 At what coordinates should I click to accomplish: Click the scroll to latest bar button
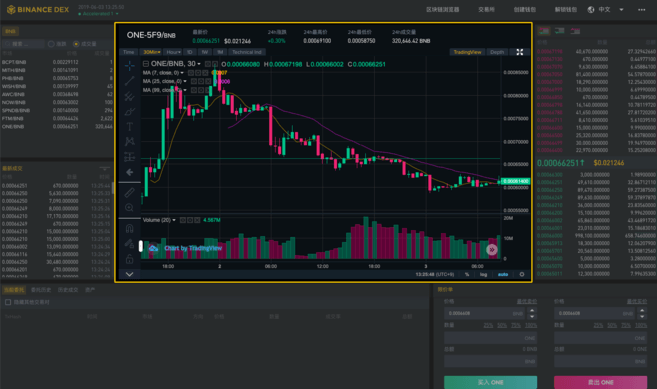491,250
